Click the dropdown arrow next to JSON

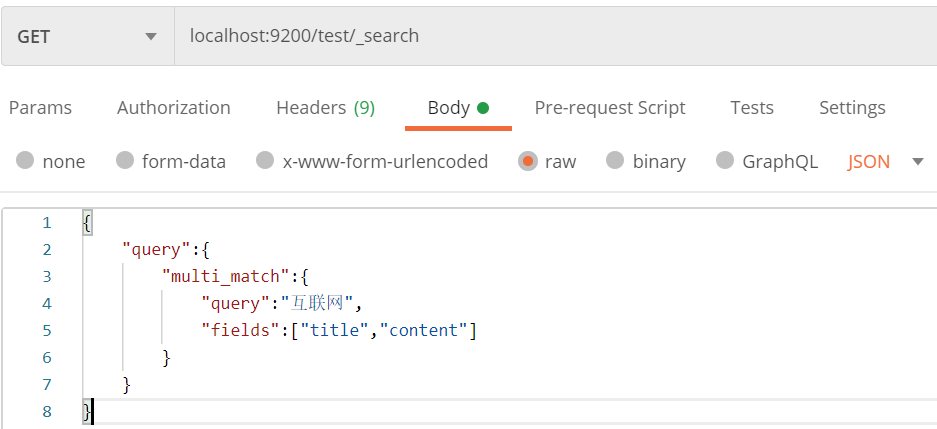click(x=918, y=161)
